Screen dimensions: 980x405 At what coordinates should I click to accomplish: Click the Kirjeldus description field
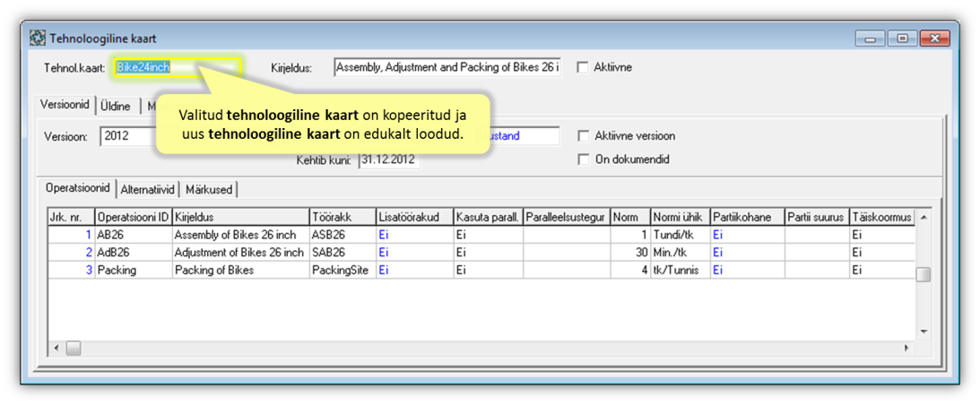coord(447,67)
